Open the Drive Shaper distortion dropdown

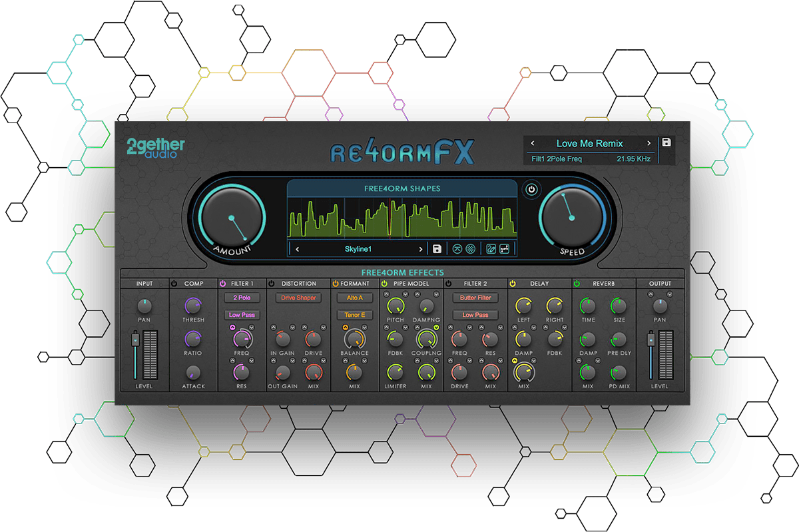(298, 298)
